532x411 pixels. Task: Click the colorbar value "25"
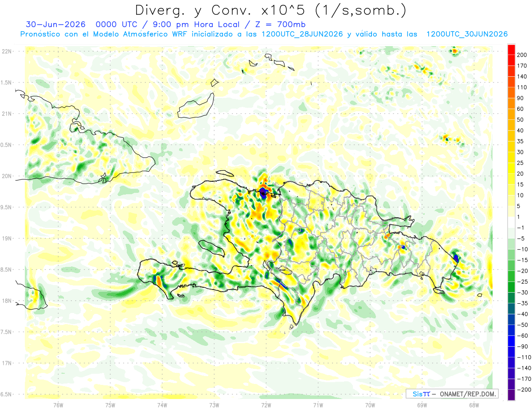click(x=520, y=163)
